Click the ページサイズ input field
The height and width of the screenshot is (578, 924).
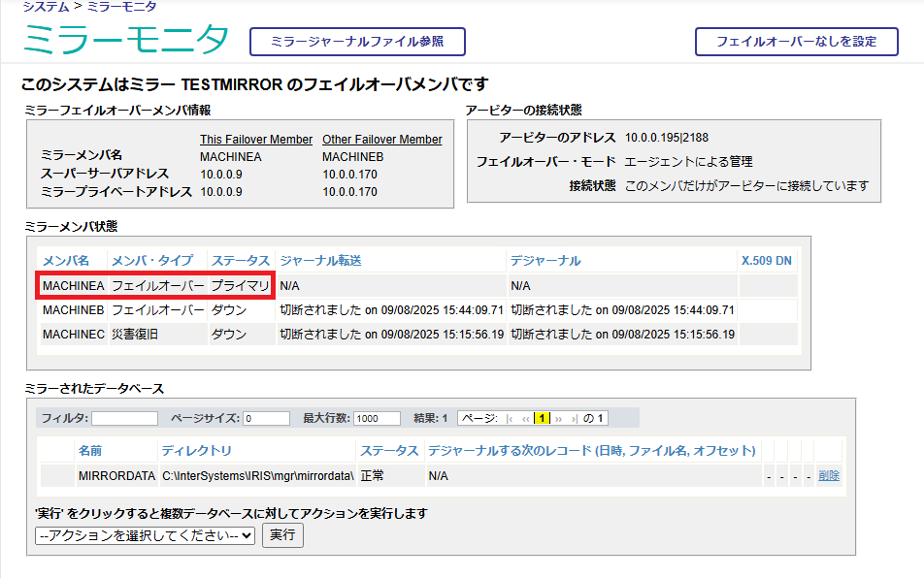(266, 418)
